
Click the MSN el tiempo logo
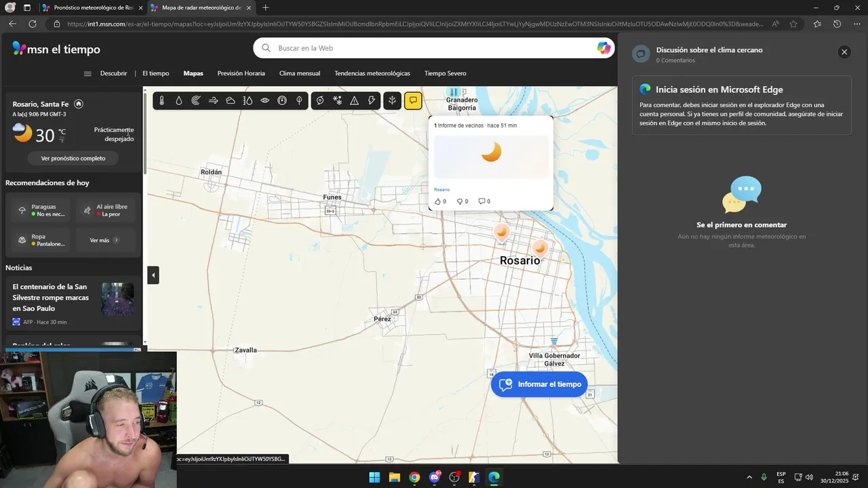tap(56, 49)
